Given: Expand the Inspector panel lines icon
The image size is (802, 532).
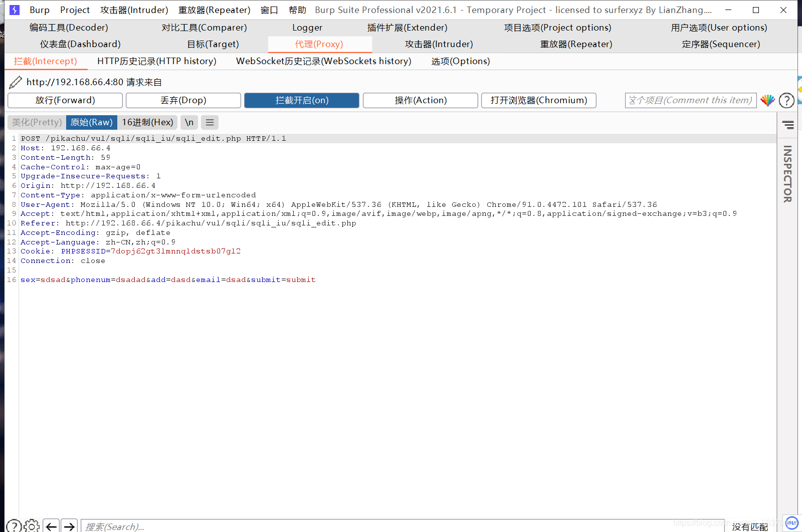Looking at the screenshot, I should tap(788, 124).
